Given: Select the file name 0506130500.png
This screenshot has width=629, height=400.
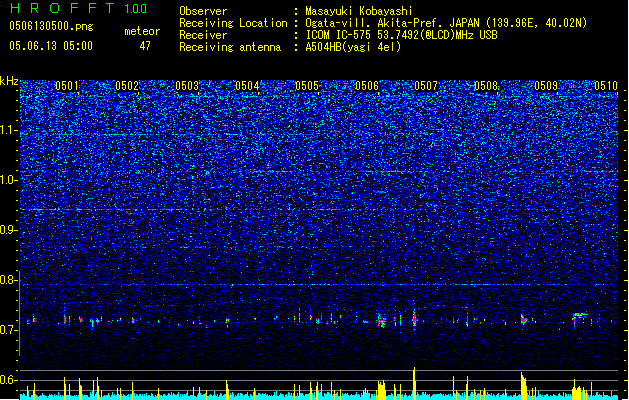Looking at the screenshot, I should tap(51, 27).
